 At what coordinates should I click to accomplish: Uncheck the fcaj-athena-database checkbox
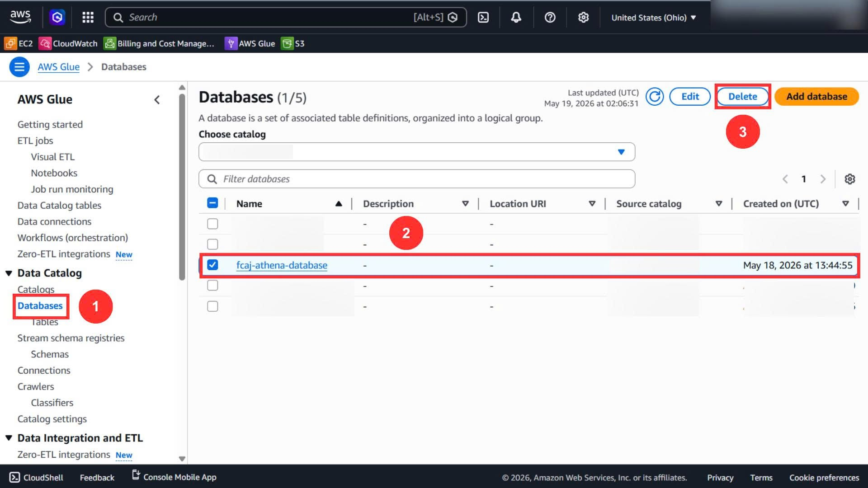tap(212, 265)
